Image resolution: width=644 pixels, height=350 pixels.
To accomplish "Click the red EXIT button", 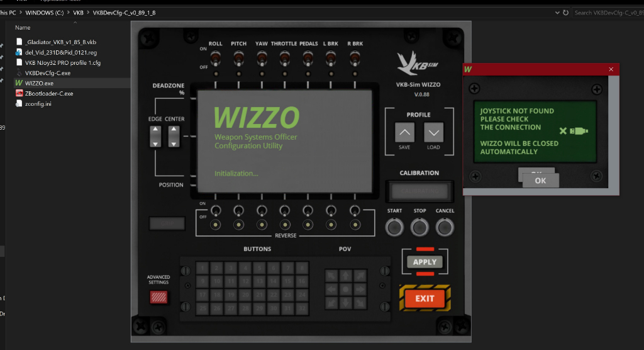I will (x=425, y=298).
